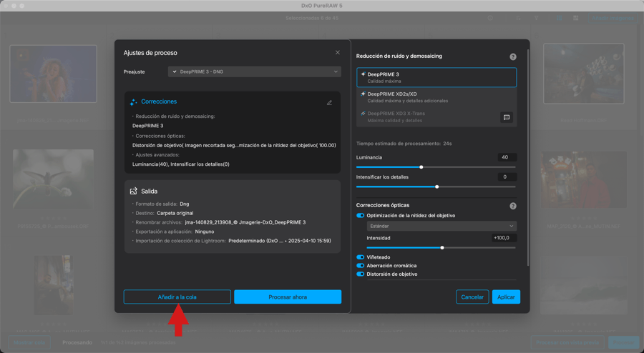Screen dimensions: 644x353
Task: Open help for Reducción de ruido y demosaicing
Action: (513, 57)
